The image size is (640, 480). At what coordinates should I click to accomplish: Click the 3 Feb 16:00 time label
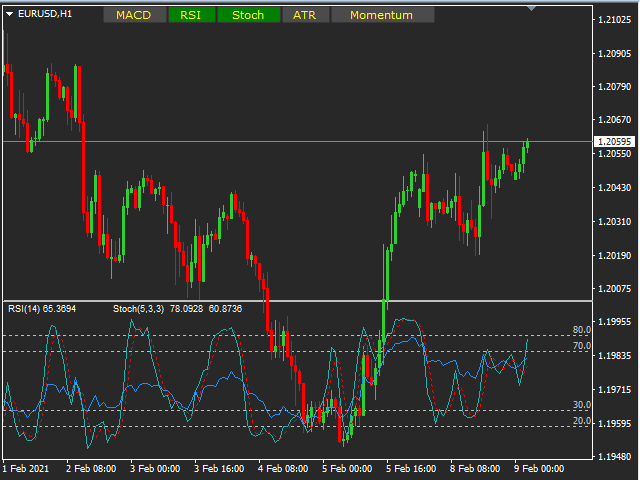tap(219, 469)
